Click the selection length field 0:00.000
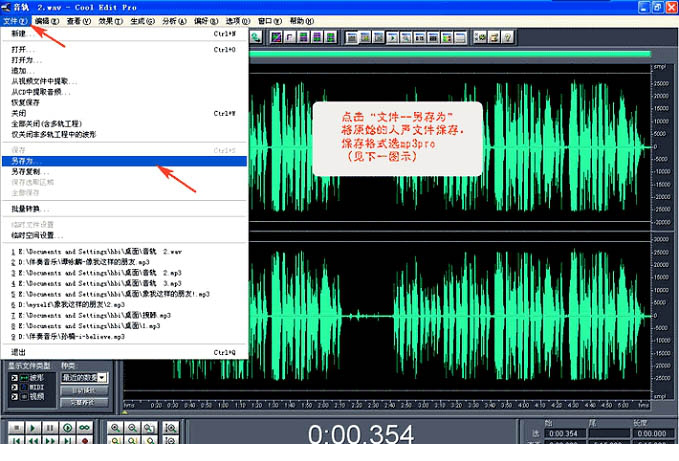 tap(652, 433)
